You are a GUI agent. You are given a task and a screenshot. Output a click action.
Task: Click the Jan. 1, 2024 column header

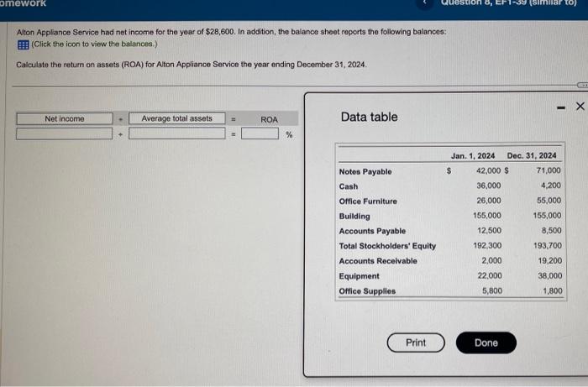click(472, 156)
